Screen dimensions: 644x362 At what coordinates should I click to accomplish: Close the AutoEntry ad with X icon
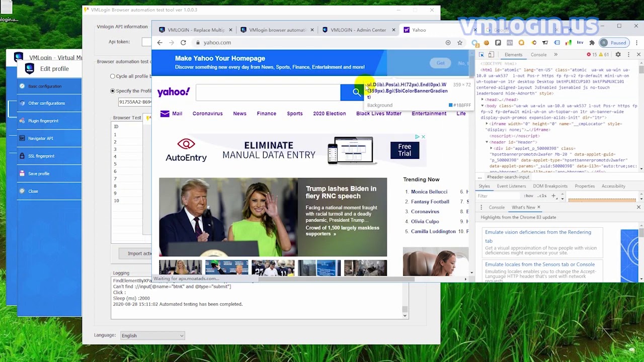(423, 137)
